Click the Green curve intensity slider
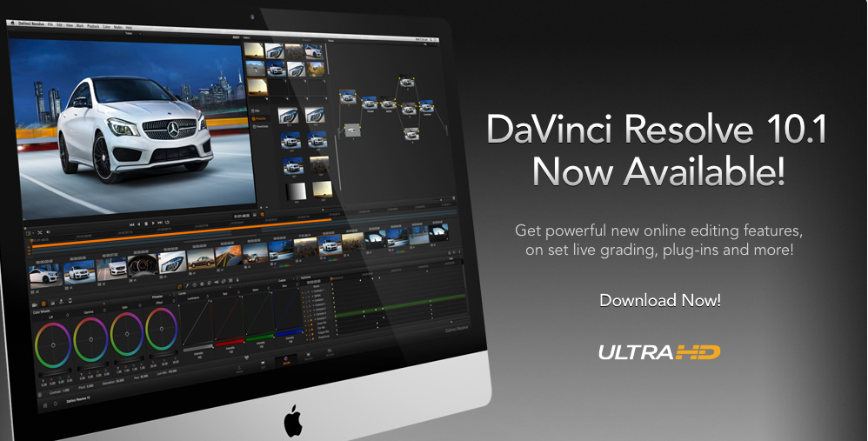 260,337
